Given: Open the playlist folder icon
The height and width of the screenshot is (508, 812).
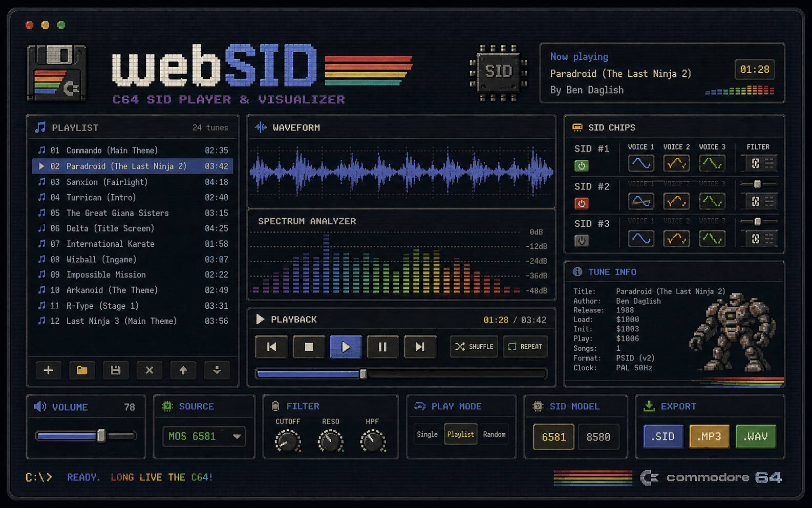Looking at the screenshot, I should [x=82, y=370].
